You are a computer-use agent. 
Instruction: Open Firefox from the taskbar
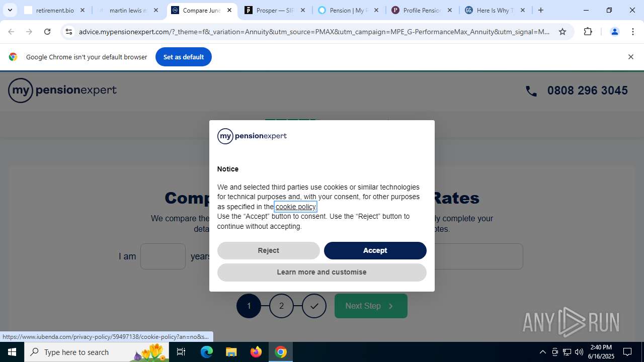256,352
